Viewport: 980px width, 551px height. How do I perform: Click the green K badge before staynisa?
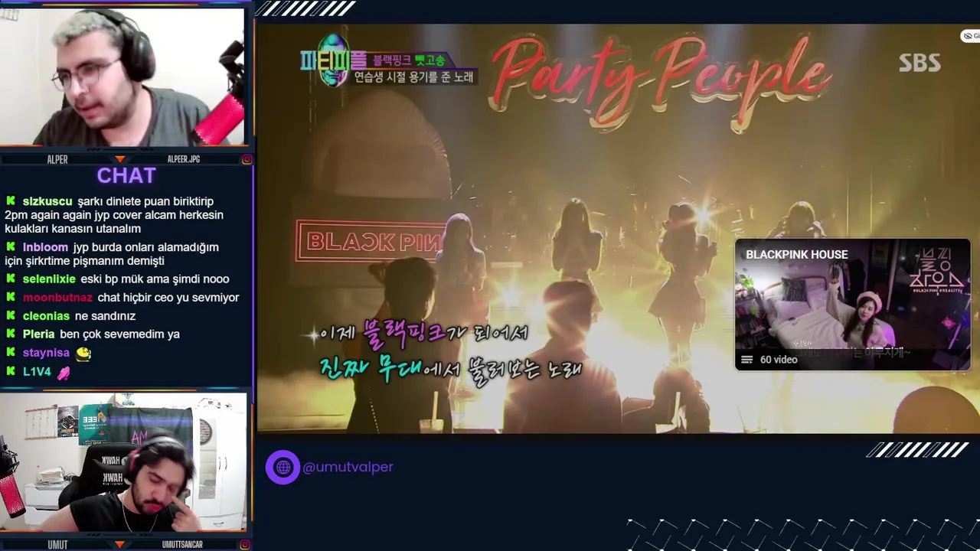point(11,353)
